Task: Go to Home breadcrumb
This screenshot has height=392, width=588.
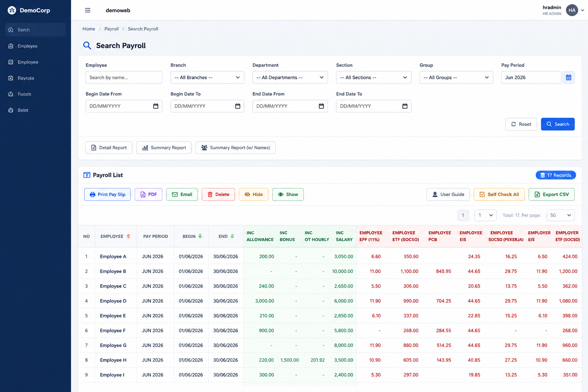Action: [89, 29]
